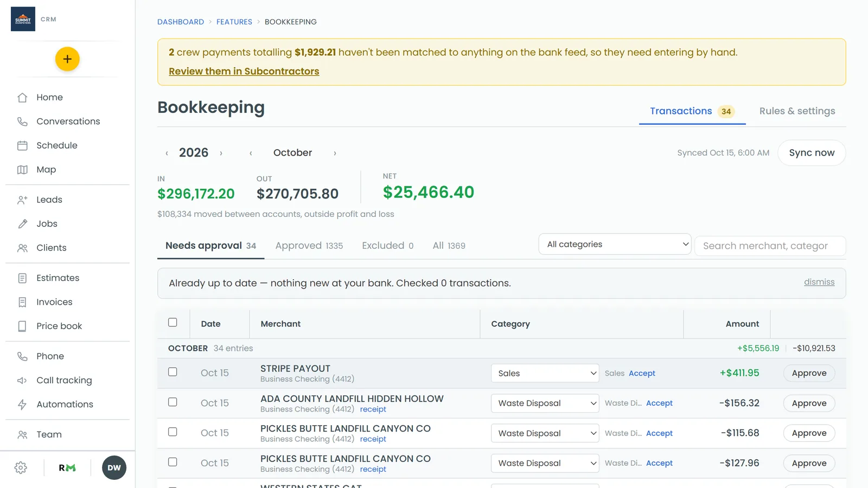Open category dropdown for ADA COUNTY LANDFILL row
This screenshot has height=488, width=868.
coord(545,403)
